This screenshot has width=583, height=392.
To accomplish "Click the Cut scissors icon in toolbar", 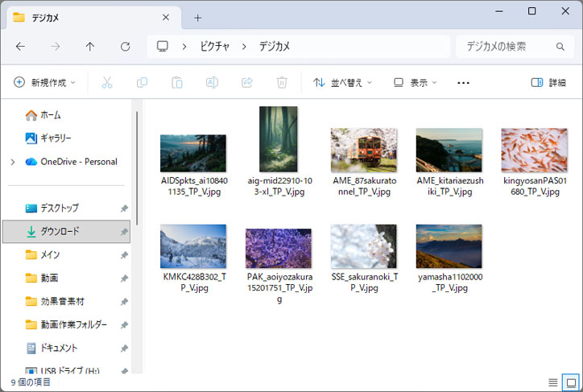I will 107,82.
